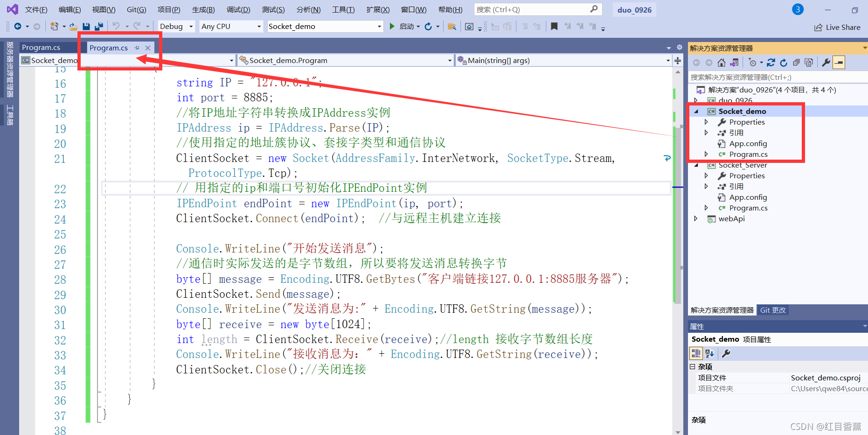Save the current file with the disk icon

coord(86,27)
